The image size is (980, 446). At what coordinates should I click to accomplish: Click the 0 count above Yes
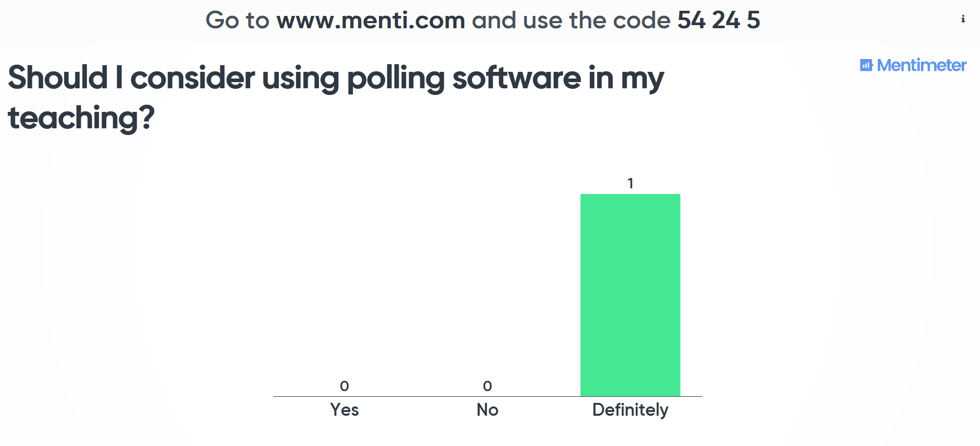tap(344, 386)
